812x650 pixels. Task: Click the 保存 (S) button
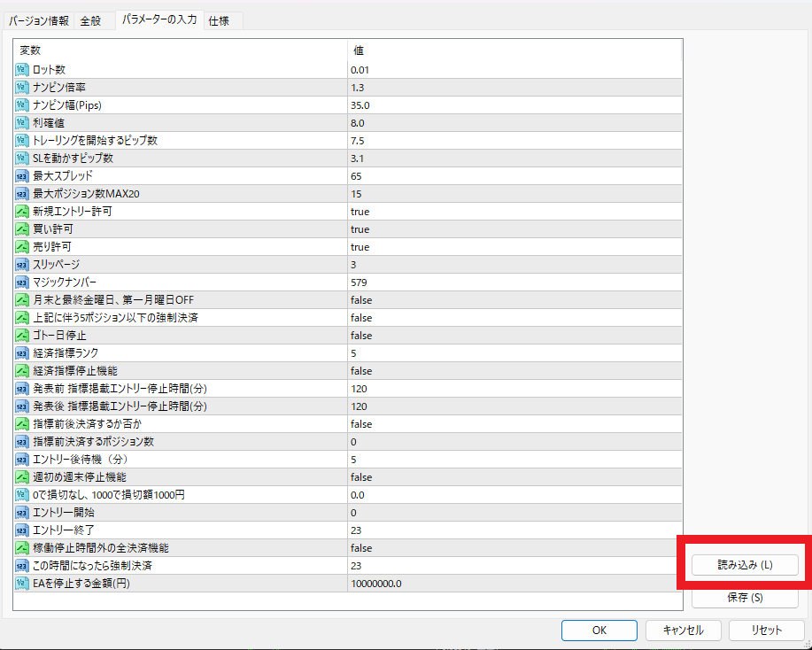point(745,598)
